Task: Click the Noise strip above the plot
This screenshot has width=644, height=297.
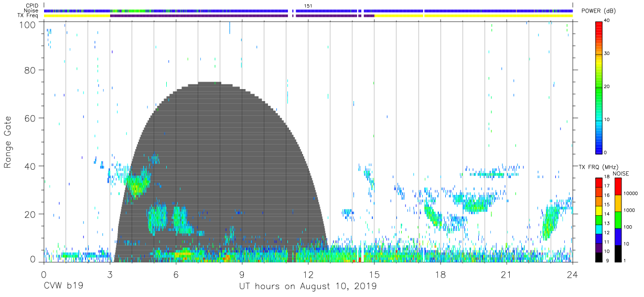Action: click(308, 10)
